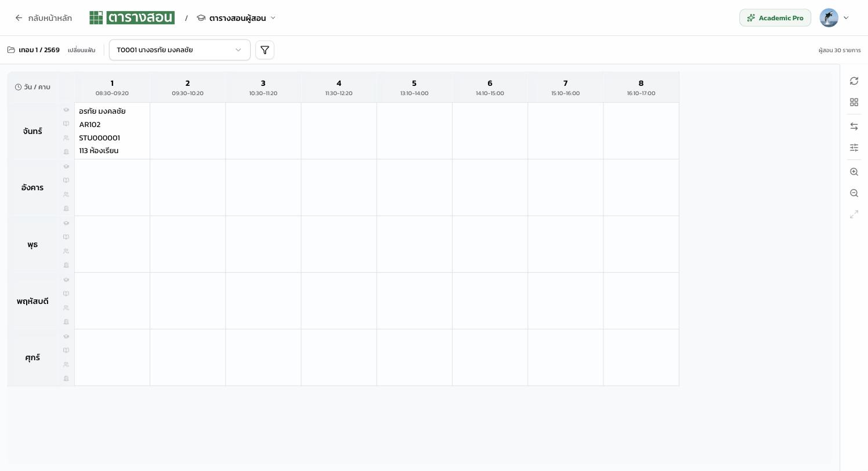Click the พฤหัสบดี day row label
The height and width of the screenshot is (471, 868).
pos(32,301)
